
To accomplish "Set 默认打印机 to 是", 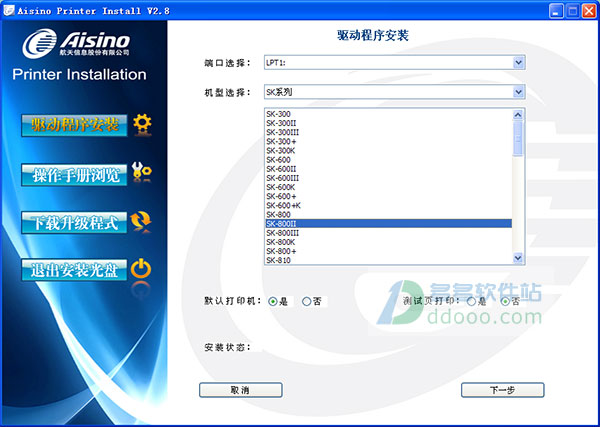I will [x=272, y=302].
